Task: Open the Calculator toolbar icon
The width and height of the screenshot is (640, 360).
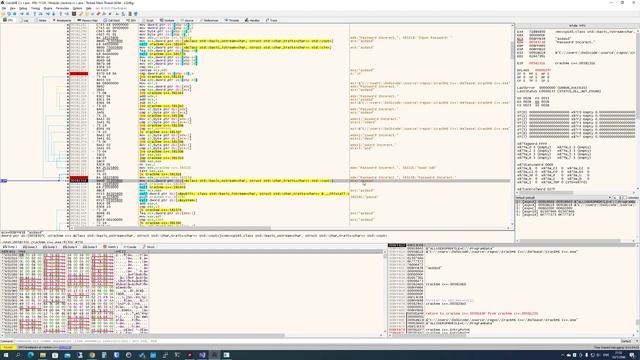Action: click(x=130, y=14)
